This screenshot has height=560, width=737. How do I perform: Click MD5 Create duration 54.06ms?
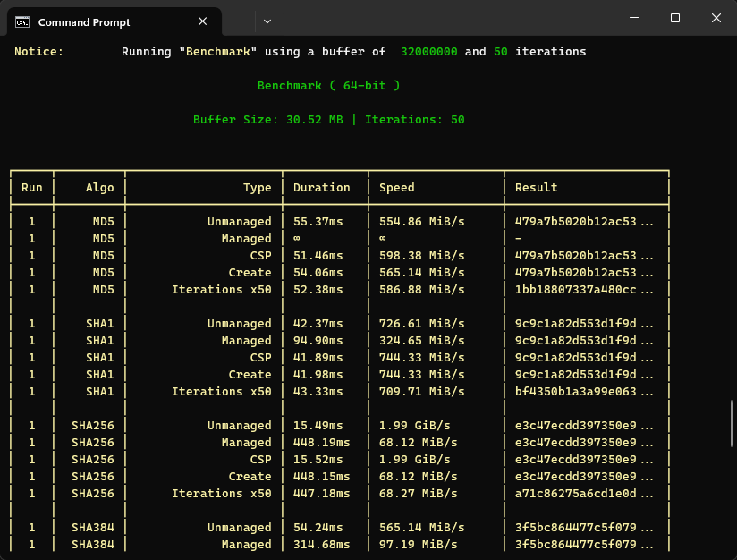pos(318,273)
